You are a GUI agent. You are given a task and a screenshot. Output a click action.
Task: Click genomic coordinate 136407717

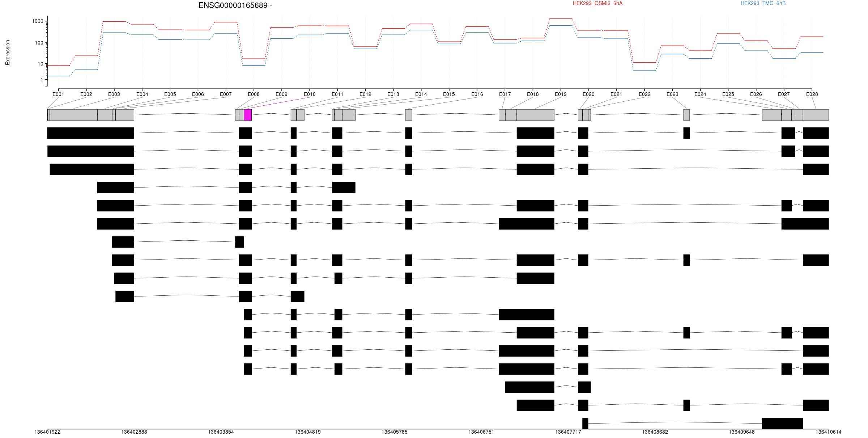tap(568, 432)
